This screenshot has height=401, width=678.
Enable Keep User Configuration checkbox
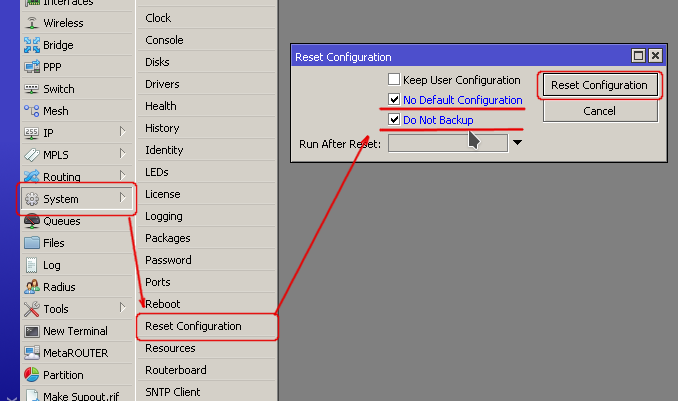395,80
